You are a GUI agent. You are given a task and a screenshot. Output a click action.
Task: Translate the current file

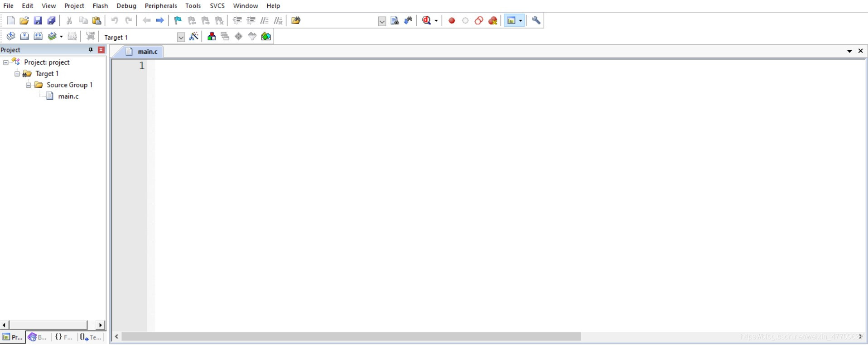point(11,36)
